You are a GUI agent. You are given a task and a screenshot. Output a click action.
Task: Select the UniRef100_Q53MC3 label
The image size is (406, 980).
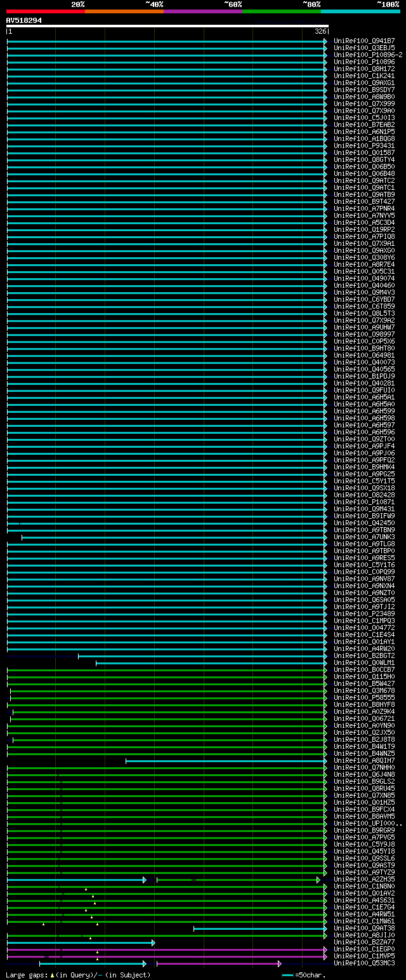pyautogui.click(x=364, y=963)
